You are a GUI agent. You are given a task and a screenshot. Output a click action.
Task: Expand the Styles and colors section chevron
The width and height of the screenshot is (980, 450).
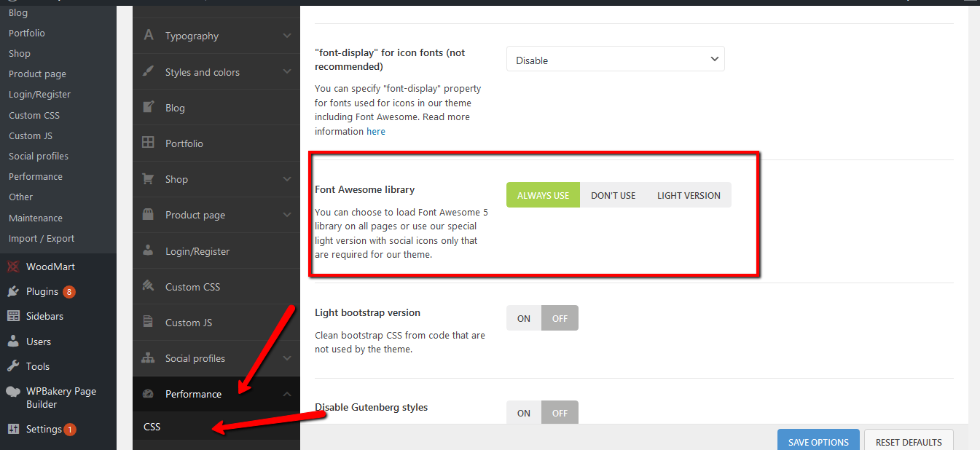tap(287, 72)
